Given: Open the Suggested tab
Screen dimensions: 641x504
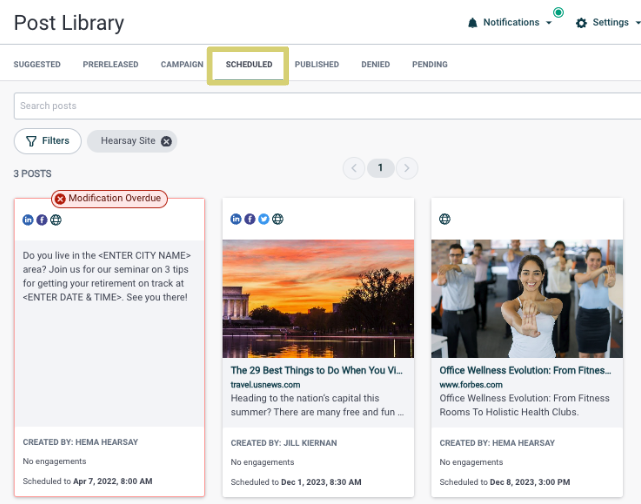Looking at the screenshot, I should [37, 65].
